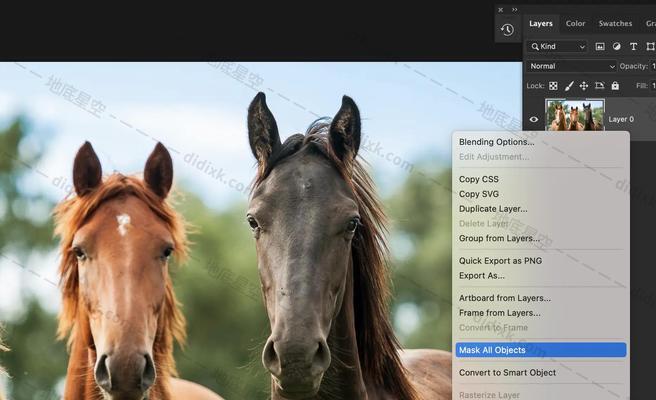The width and height of the screenshot is (656, 400).
Task: Open the Kind filter dropdown
Action: (x=558, y=46)
